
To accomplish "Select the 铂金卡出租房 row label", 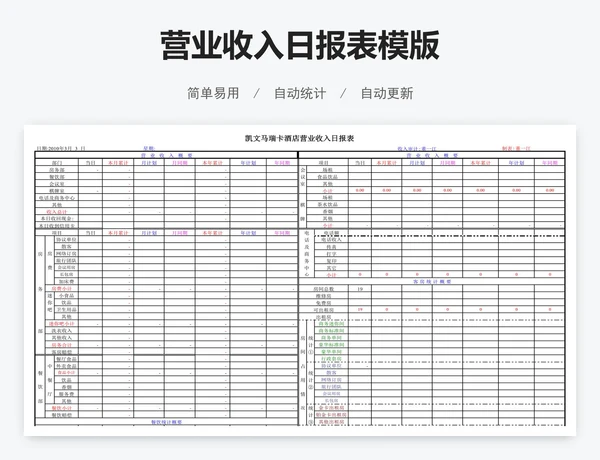I will click(x=331, y=415).
